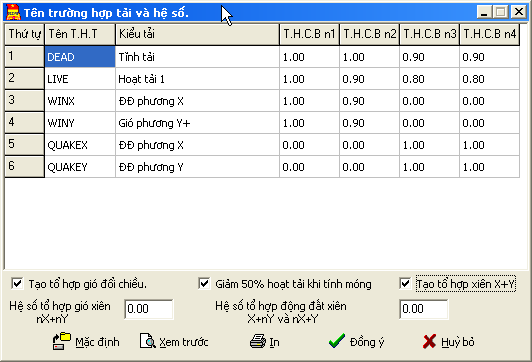Cancel with the Huỷ bỏ button label
The height and width of the screenshot is (362, 532).
point(458,342)
